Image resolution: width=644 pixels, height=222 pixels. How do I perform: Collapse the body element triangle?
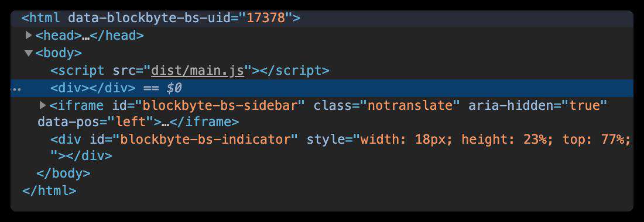click(28, 53)
